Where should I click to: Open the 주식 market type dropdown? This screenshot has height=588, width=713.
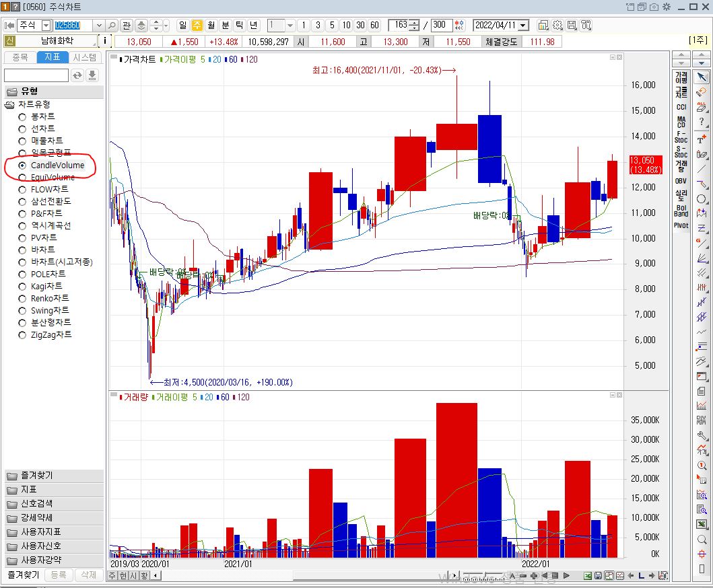point(46,26)
